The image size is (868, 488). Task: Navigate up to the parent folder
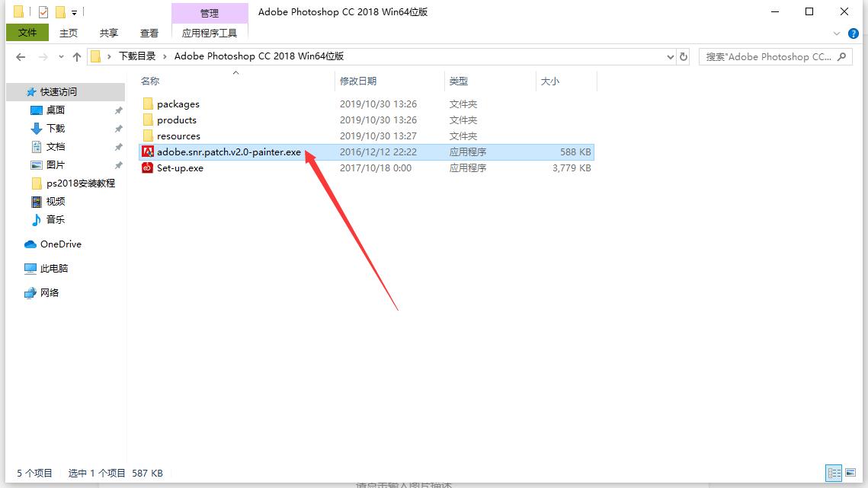click(x=77, y=56)
